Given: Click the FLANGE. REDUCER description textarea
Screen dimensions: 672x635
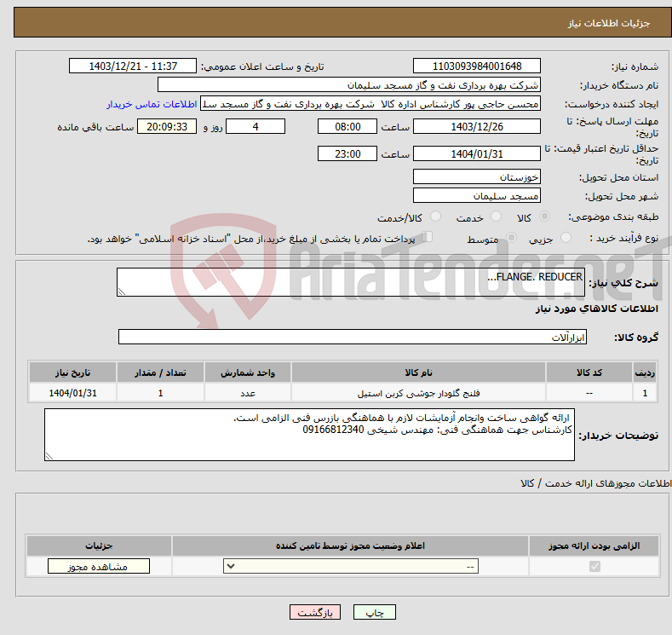Looking at the screenshot, I should click(x=351, y=282).
